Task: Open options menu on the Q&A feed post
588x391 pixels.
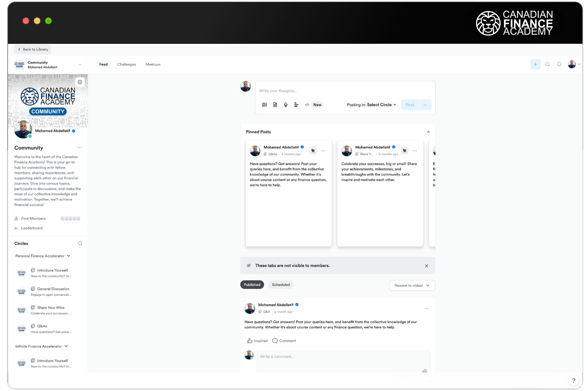Action: 426,308
